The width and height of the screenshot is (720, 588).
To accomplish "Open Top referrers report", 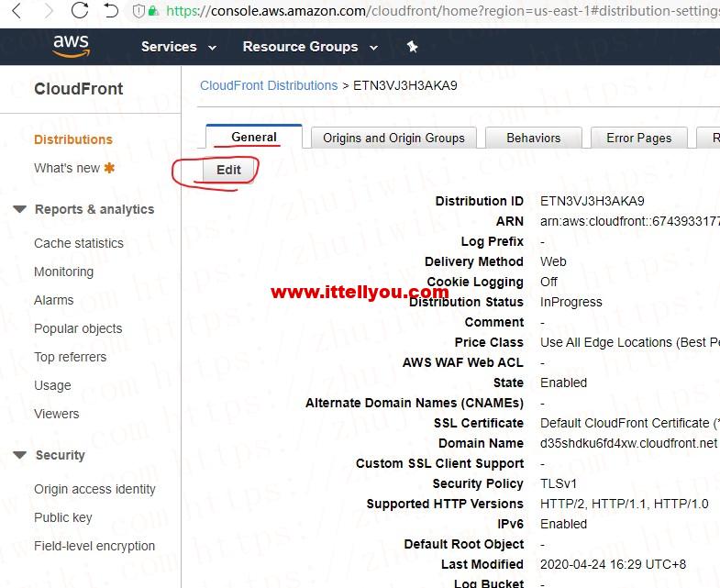I will pos(70,357).
